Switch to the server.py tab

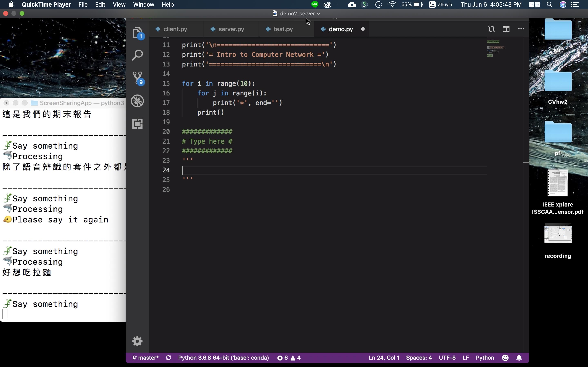[x=231, y=29]
